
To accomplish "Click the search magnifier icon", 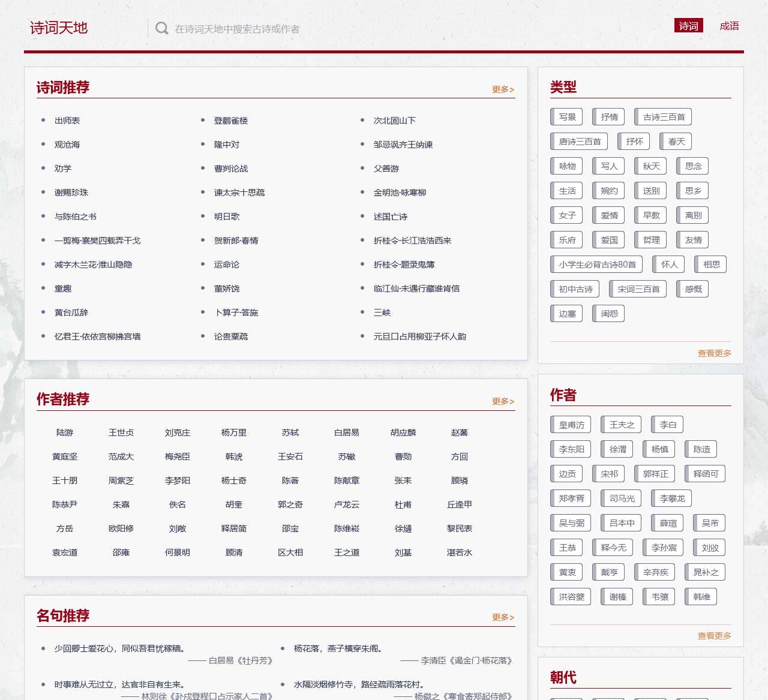I will pos(161,28).
